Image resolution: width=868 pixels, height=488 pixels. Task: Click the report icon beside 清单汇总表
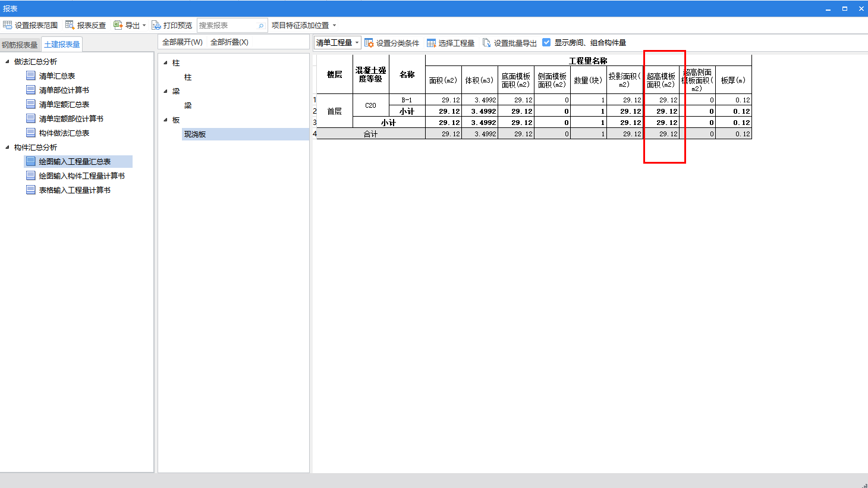pos(31,76)
